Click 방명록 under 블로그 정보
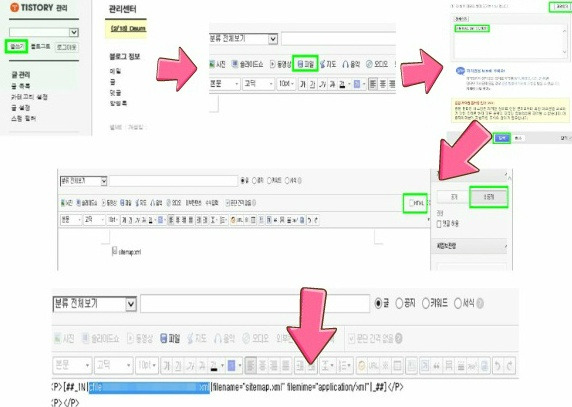 point(118,104)
